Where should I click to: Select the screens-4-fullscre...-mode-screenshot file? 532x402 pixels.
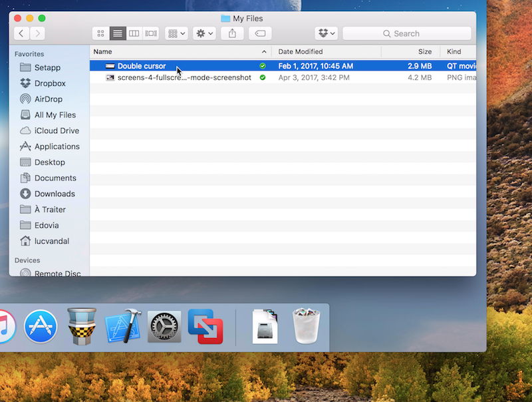pos(184,77)
